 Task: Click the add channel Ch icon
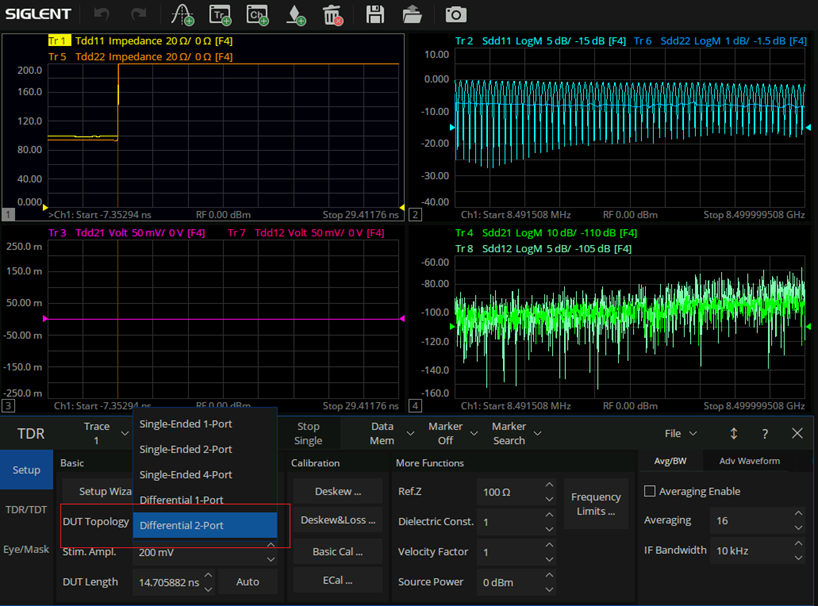[x=257, y=15]
